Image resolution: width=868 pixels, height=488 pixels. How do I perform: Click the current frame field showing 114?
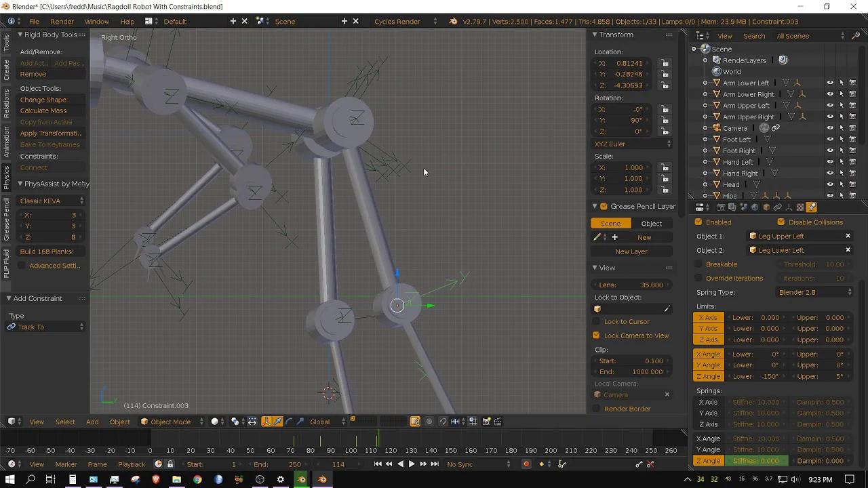pos(338,464)
